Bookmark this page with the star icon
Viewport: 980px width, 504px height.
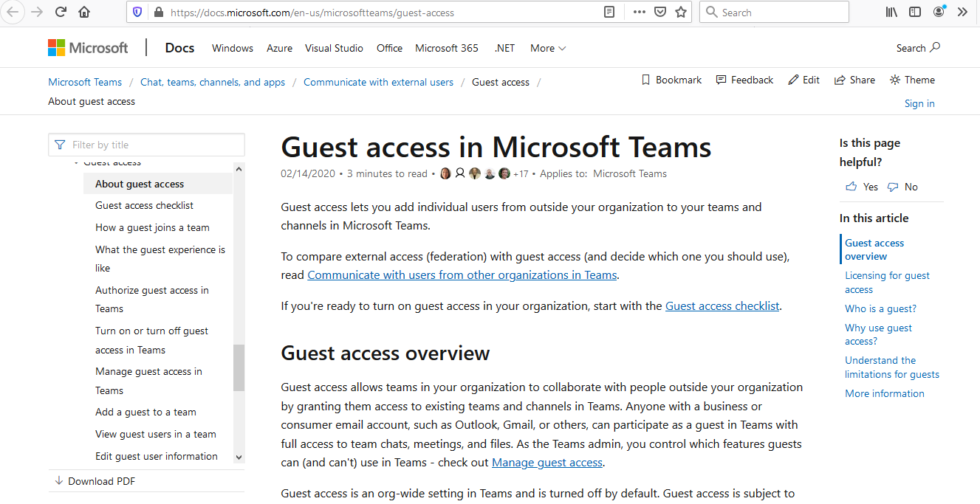681,12
